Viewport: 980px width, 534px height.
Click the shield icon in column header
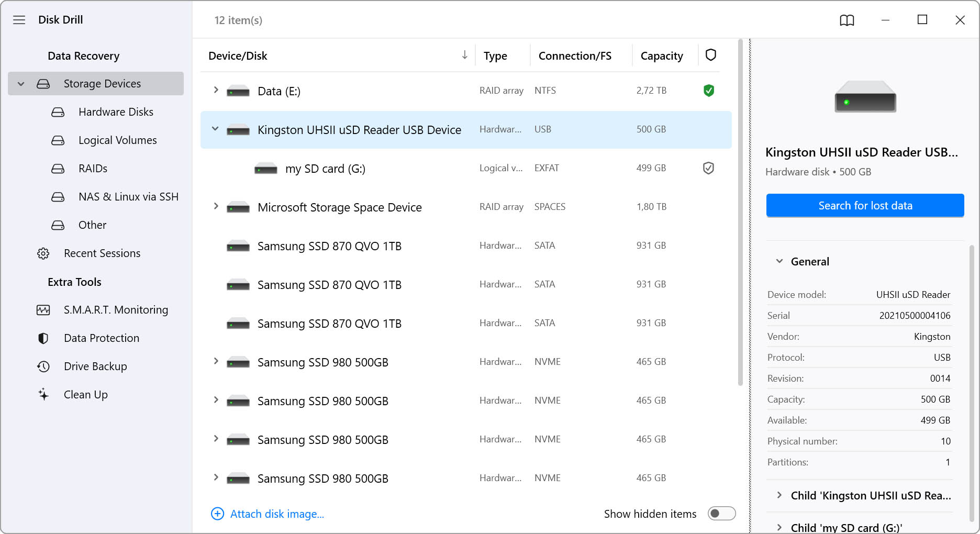coord(710,55)
